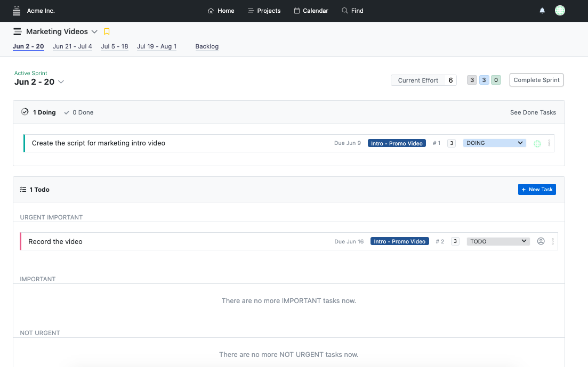Expand the Jun 2 - 20 sprint chevron
The image size is (588, 367).
(60, 81)
